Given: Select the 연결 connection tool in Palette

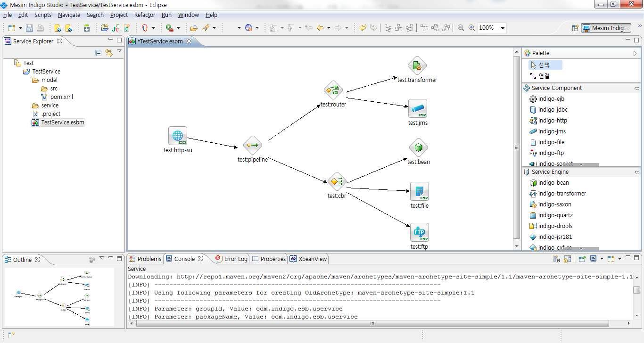Looking at the screenshot, I should pyautogui.click(x=540, y=76).
